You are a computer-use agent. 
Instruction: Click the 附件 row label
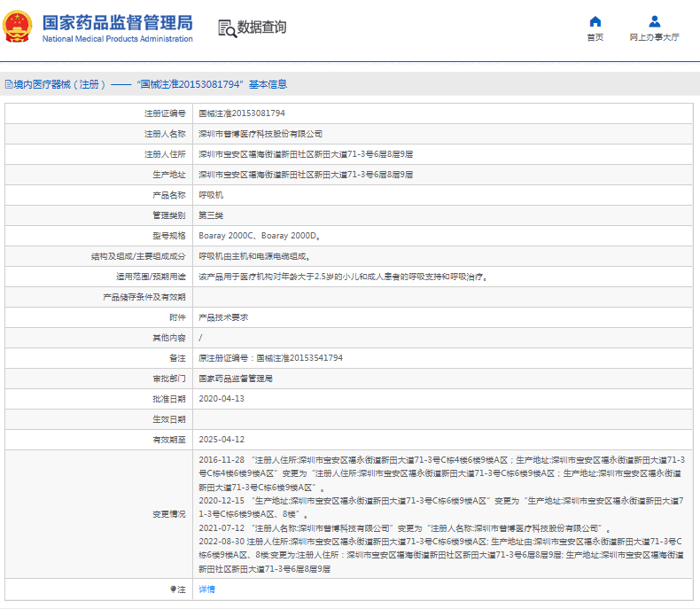(x=177, y=317)
